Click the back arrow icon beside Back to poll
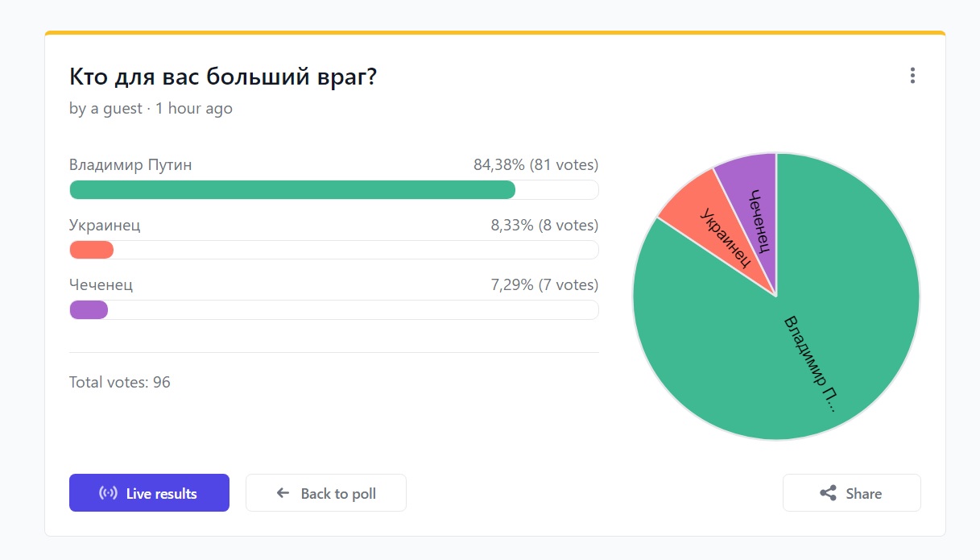This screenshot has height=560, width=980. coord(283,493)
